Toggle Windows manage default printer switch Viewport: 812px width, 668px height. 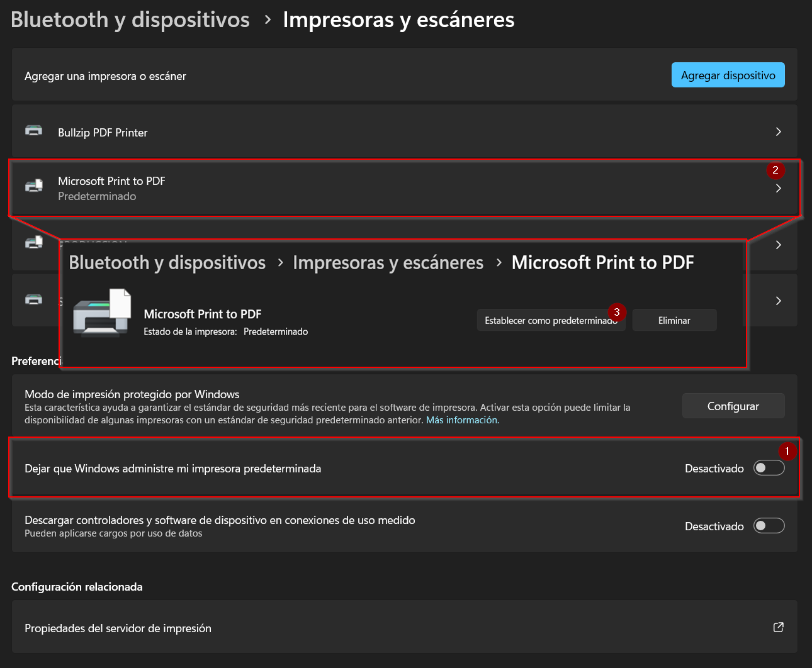click(x=769, y=468)
